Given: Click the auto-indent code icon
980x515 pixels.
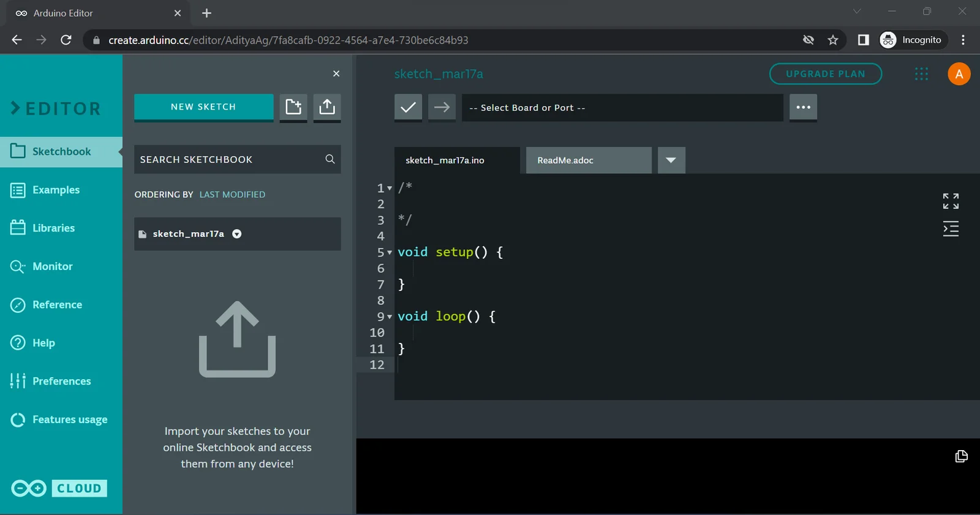Looking at the screenshot, I should 951,229.
